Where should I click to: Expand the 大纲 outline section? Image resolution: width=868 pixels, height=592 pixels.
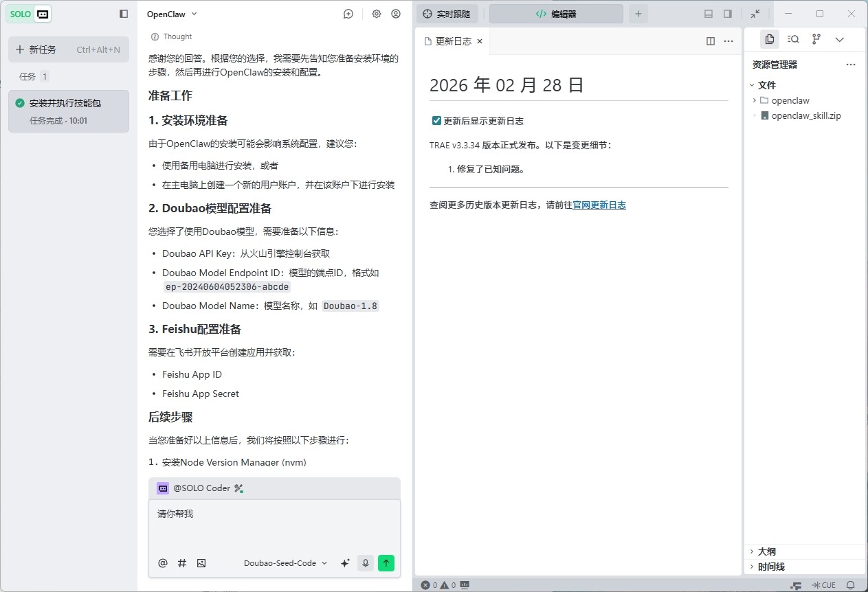(x=766, y=551)
